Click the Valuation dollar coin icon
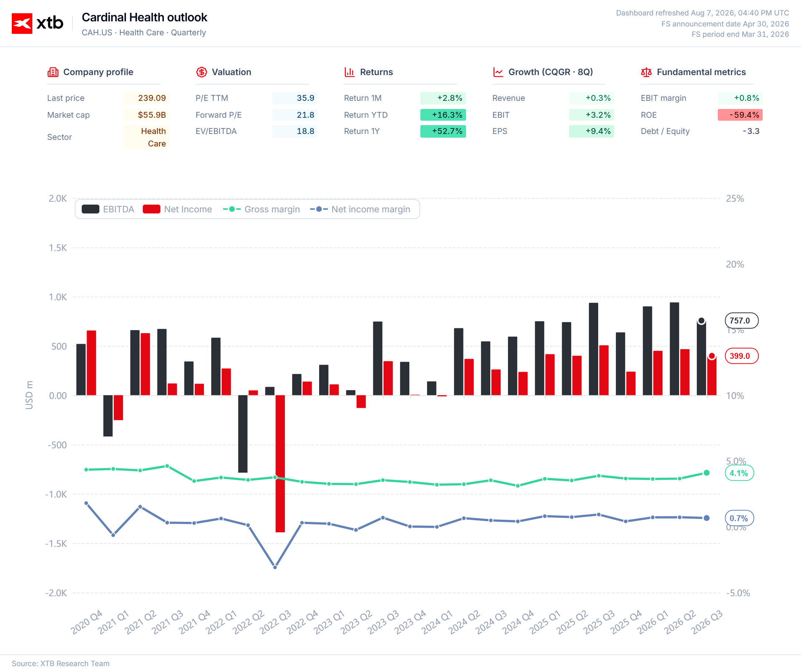This screenshot has width=801, height=672. click(x=201, y=72)
